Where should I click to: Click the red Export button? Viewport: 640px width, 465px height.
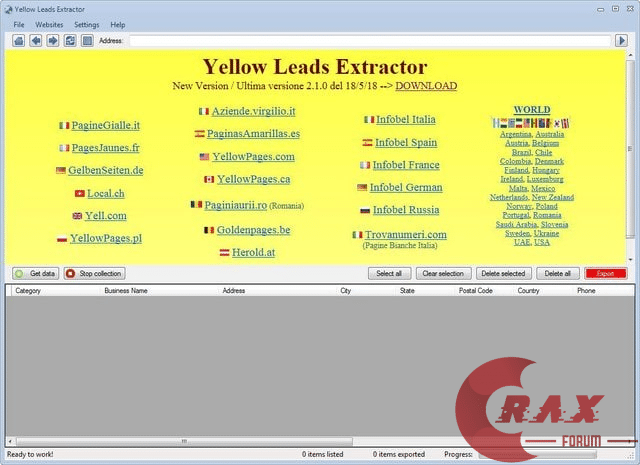click(605, 273)
